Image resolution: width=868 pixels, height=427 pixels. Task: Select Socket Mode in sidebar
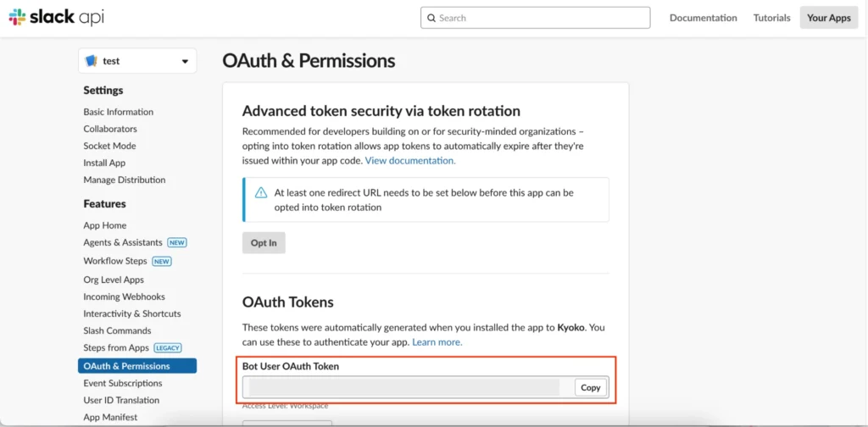point(109,146)
